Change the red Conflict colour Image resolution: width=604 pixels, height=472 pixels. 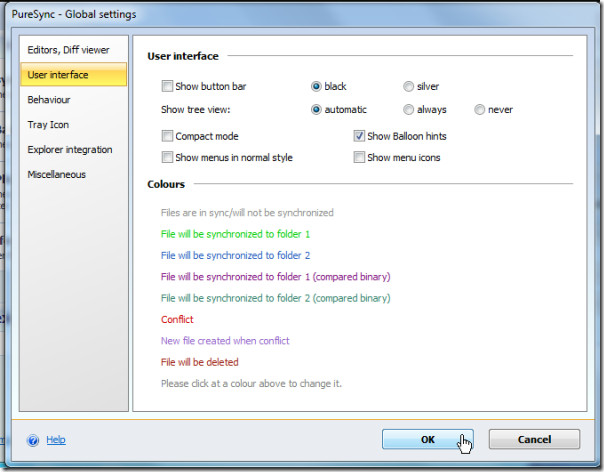(177, 319)
